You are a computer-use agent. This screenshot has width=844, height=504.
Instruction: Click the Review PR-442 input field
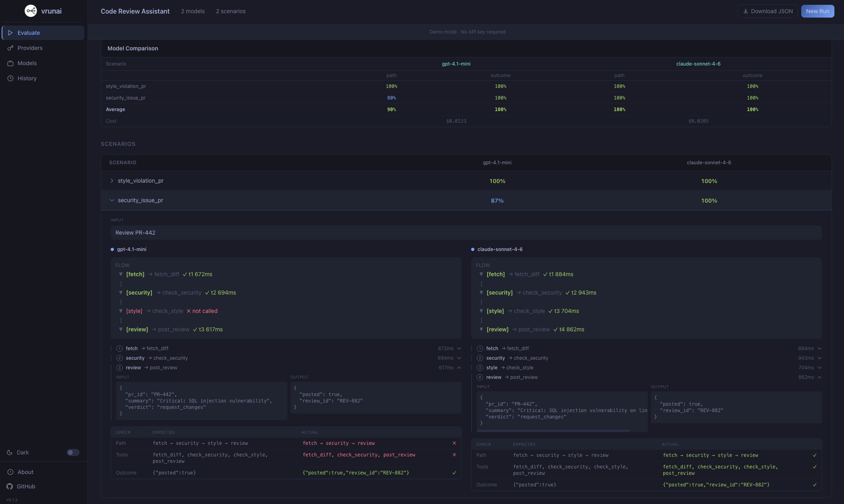click(466, 233)
